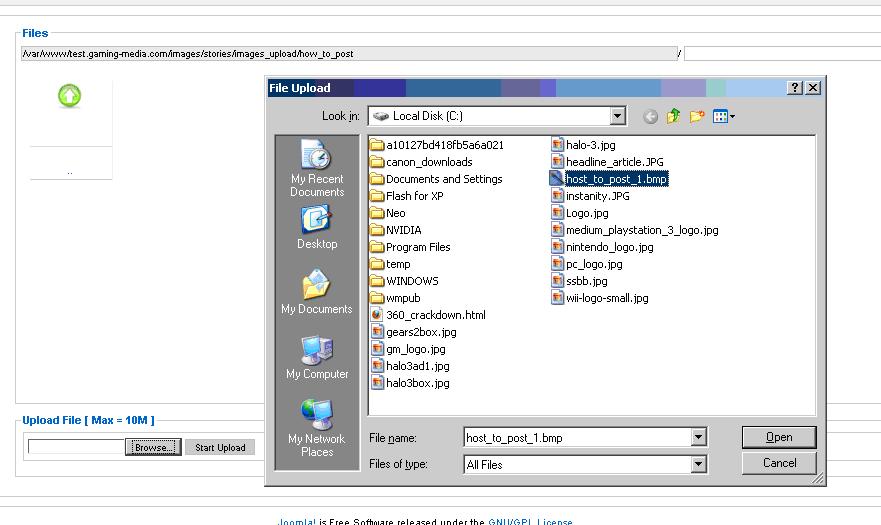Click the File name text field
881x525 pixels.
578,437
